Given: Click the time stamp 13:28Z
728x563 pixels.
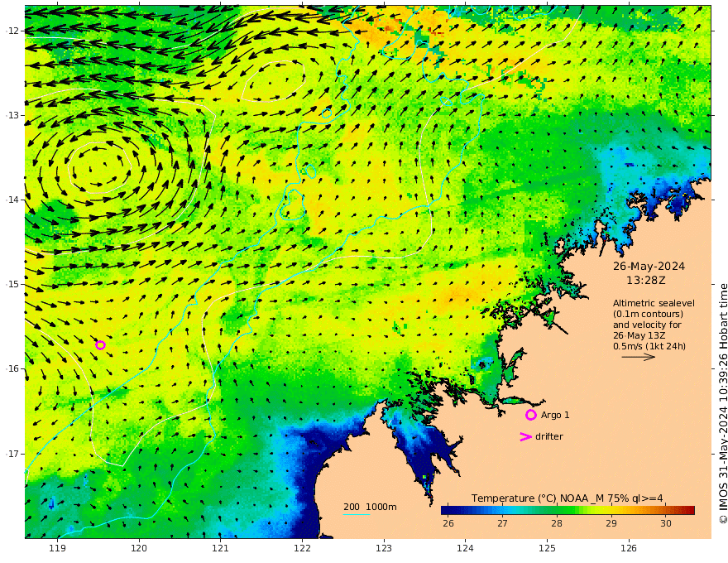Looking at the screenshot, I should [646, 281].
